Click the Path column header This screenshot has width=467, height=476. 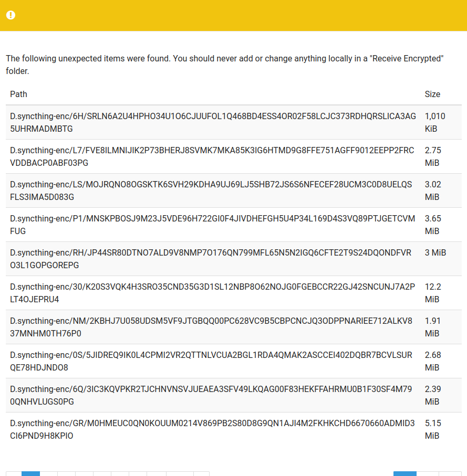pyautogui.click(x=18, y=94)
